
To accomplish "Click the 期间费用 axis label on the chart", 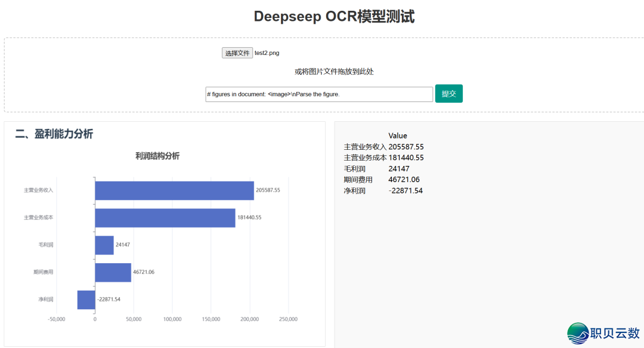I will click(x=45, y=272).
